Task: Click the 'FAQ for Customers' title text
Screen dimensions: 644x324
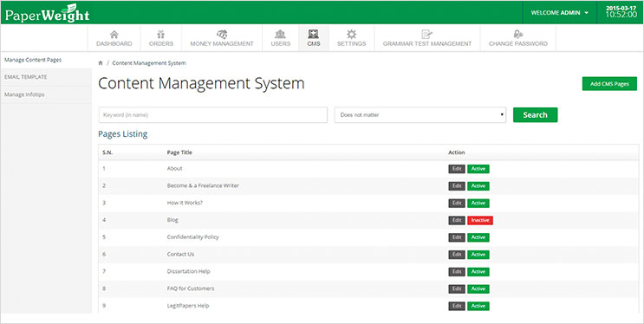Action: [191, 288]
